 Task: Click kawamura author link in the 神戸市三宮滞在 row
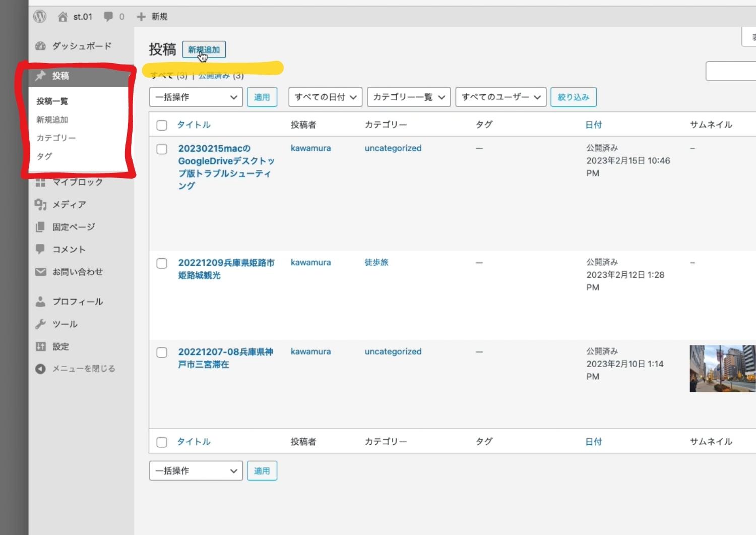click(x=311, y=351)
